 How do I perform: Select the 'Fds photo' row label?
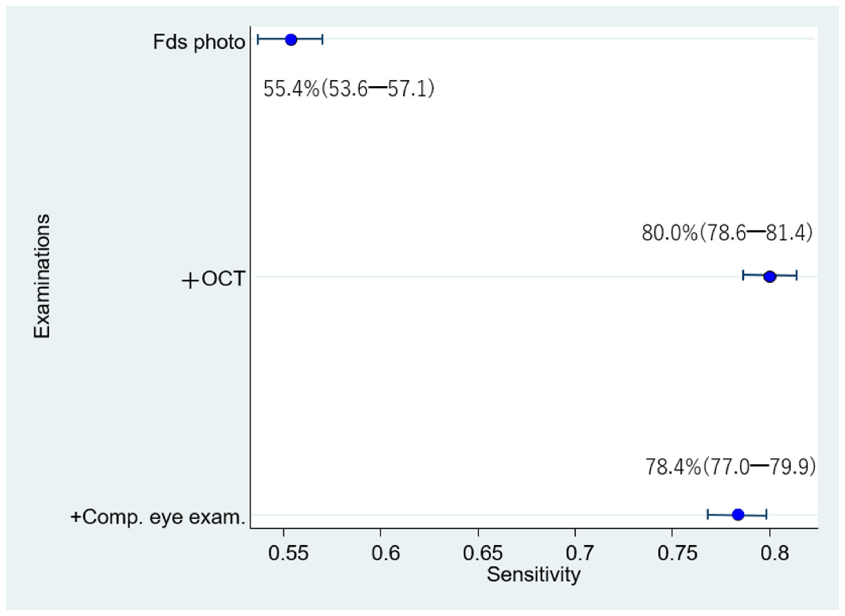pyautogui.click(x=199, y=42)
